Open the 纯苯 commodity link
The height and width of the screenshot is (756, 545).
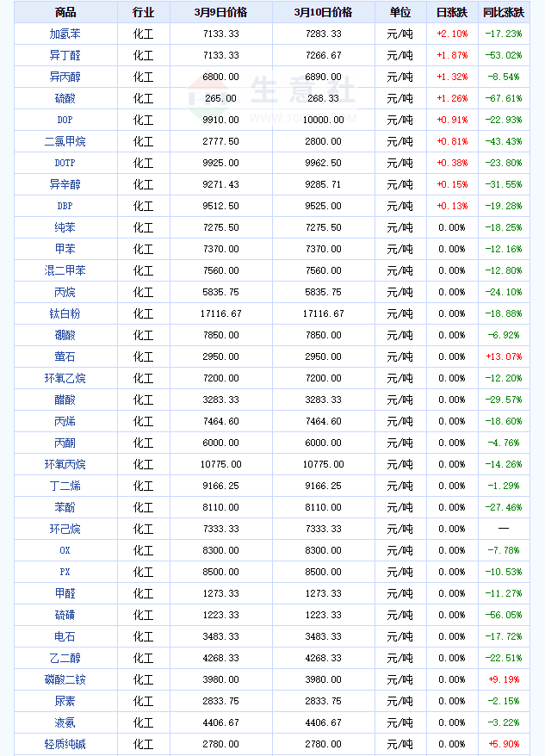pyautogui.click(x=65, y=227)
